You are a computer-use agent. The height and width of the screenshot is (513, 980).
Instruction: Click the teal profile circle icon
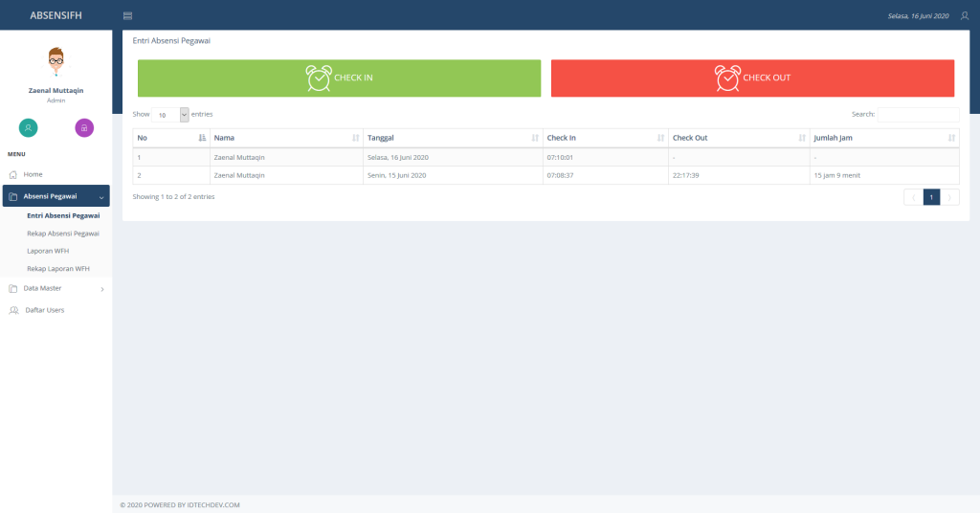pyautogui.click(x=28, y=127)
